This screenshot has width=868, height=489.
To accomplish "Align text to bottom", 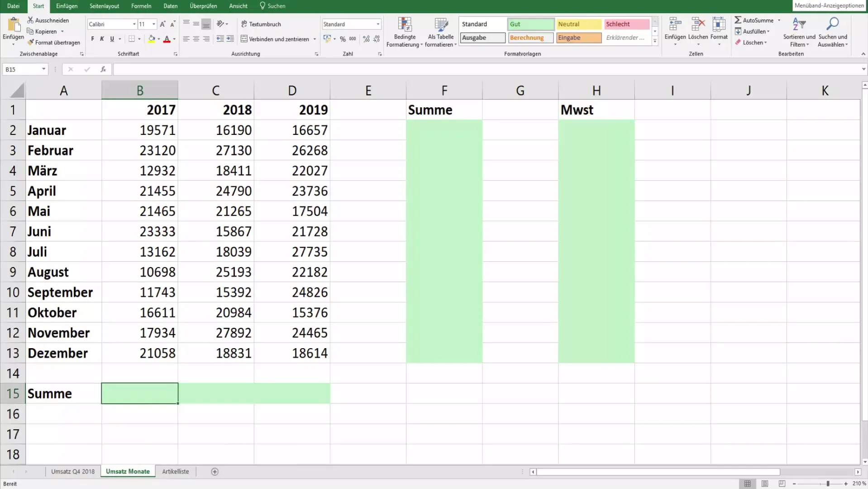I will 206,24.
